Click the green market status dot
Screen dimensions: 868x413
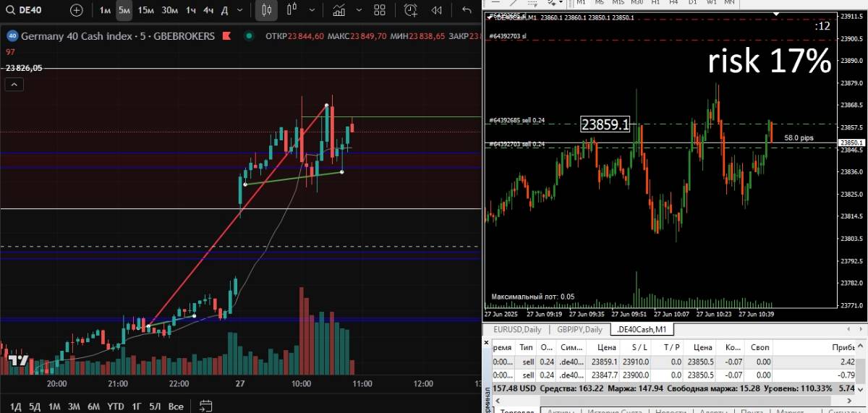click(x=250, y=36)
